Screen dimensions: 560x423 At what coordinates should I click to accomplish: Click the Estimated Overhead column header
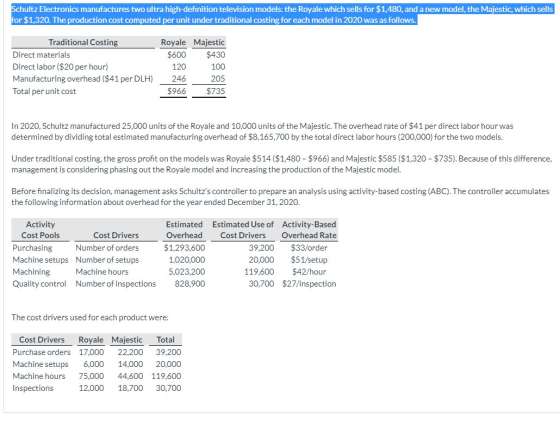[184, 230]
